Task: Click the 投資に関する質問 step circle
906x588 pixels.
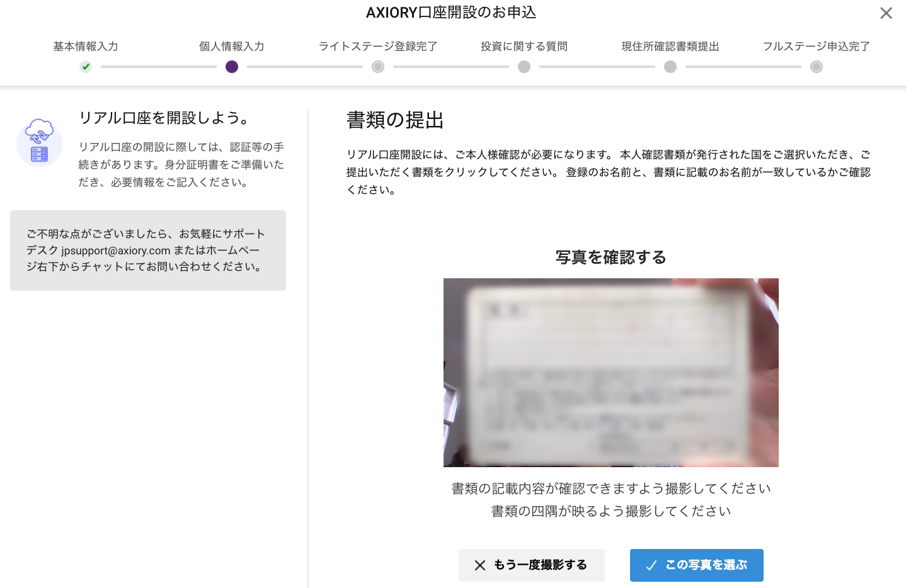Action: point(524,67)
